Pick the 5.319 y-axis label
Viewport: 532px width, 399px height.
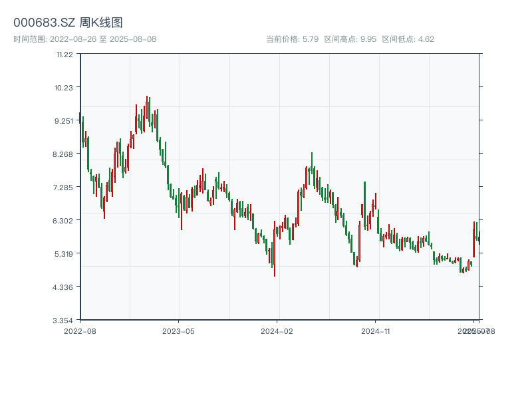tap(65, 254)
